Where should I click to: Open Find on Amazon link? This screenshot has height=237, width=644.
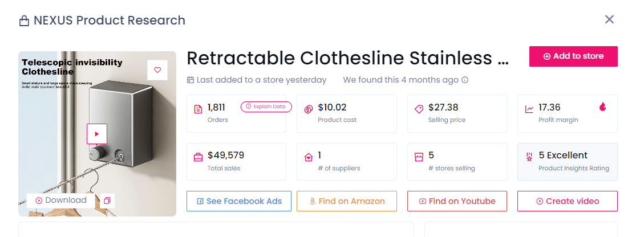347,201
